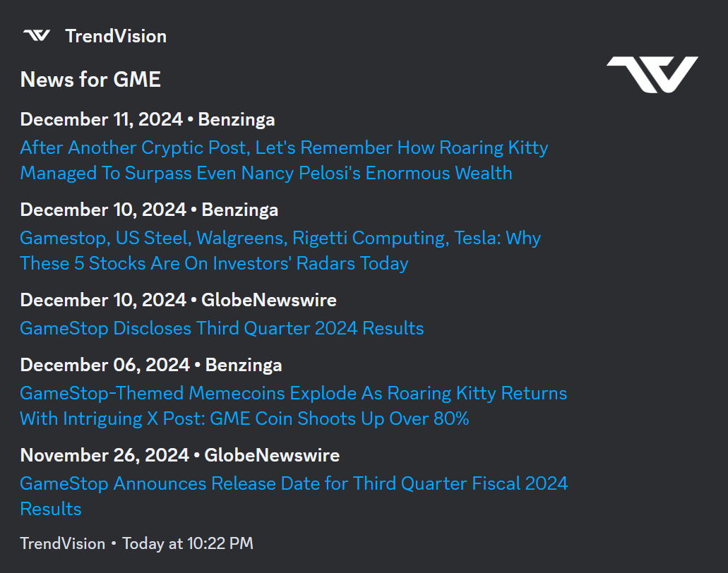The image size is (728, 573).
Task: Click the "Today at 10:22 PM" timestamp
Action: click(187, 543)
